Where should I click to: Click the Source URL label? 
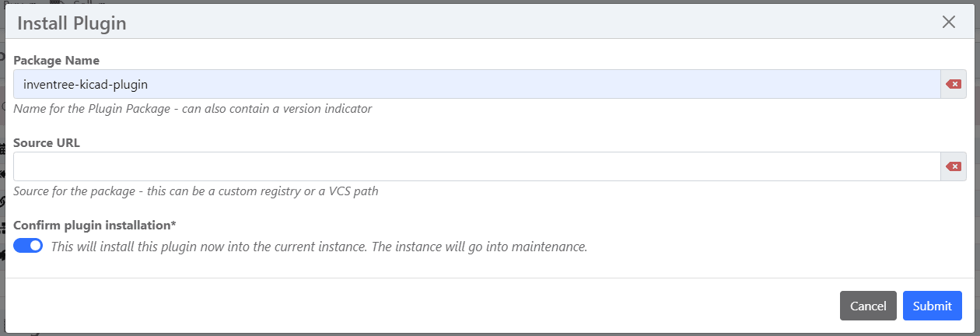tap(47, 143)
